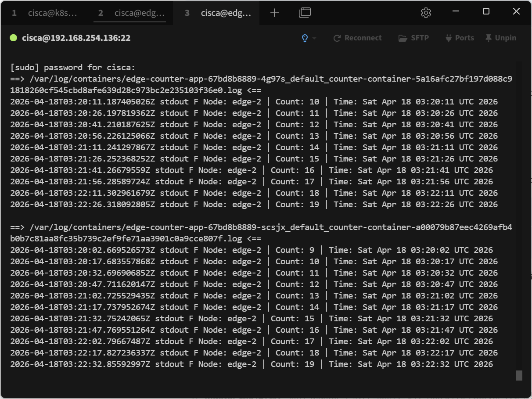The height and width of the screenshot is (399, 532).
Task: Open the Ports forwarding panel
Action: tap(460, 38)
